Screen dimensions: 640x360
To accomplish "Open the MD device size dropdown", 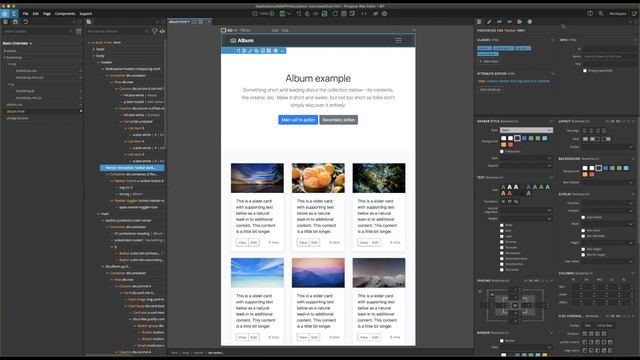I will tap(229, 30).
